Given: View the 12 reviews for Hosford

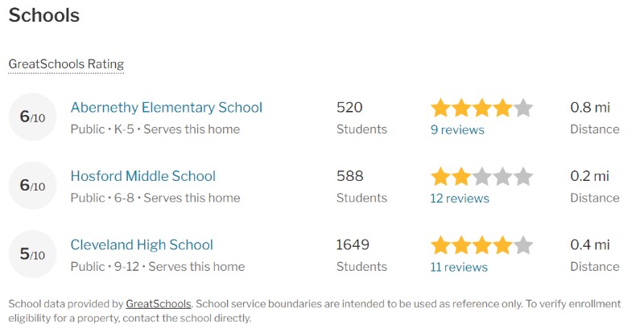Looking at the screenshot, I should click(460, 199).
